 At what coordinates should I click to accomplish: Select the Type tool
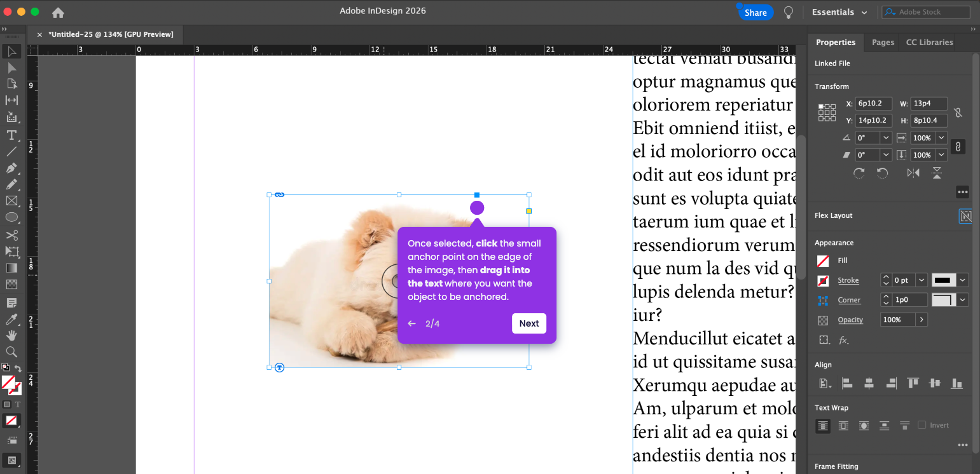coord(11,135)
